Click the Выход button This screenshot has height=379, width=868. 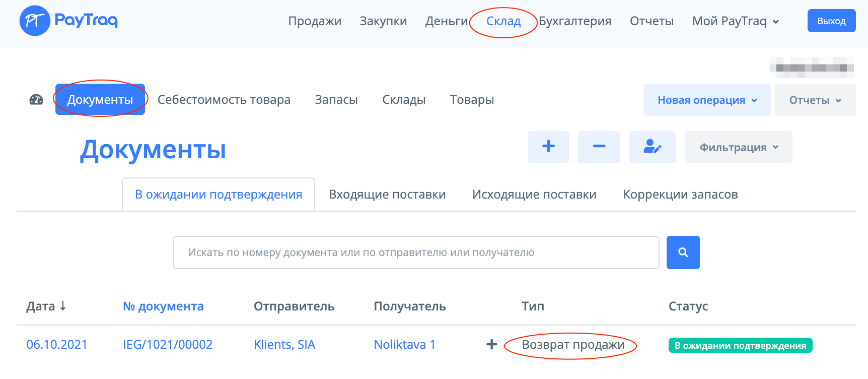point(831,21)
